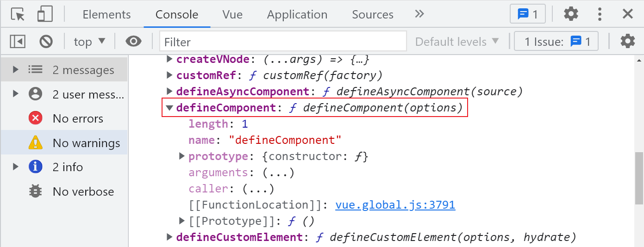
Task: Open the top context selector dropdown
Action: pos(90,42)
